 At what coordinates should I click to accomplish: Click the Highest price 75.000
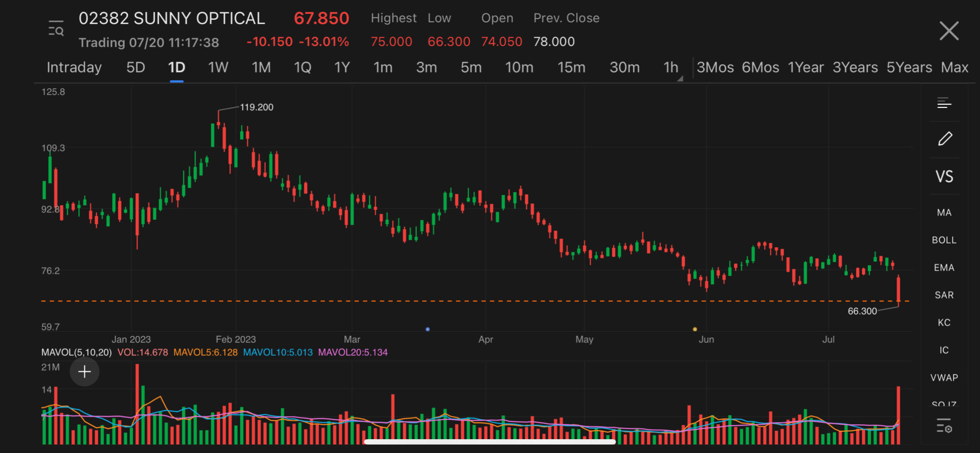pos(391,41)
